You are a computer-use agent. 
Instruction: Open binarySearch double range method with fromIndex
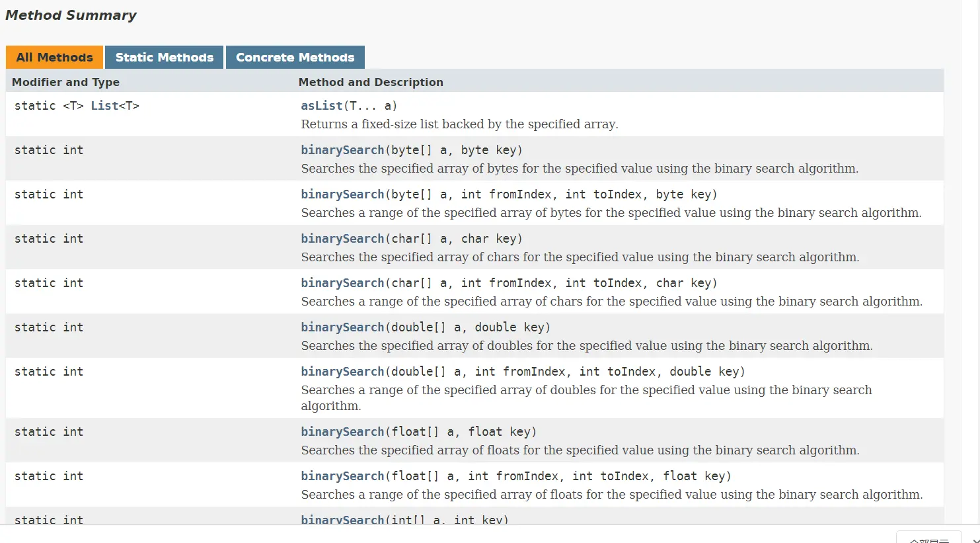(x=342, y=372)
